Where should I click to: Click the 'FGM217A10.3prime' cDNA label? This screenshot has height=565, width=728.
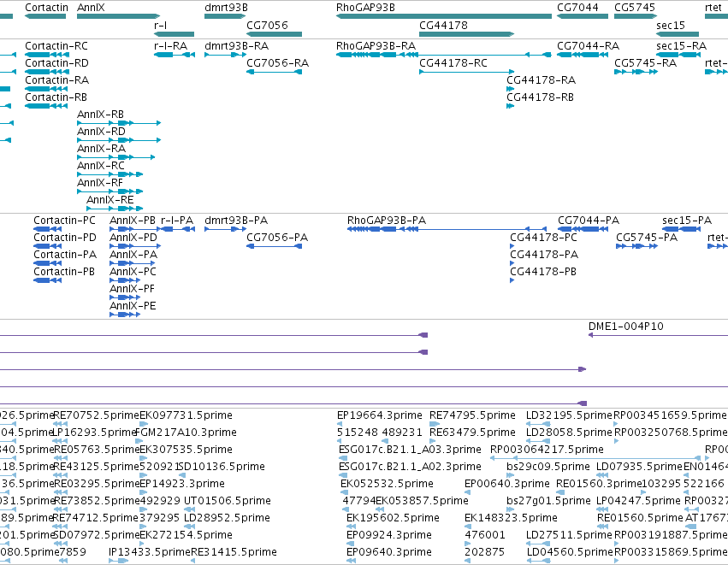[x=186, y=433]
